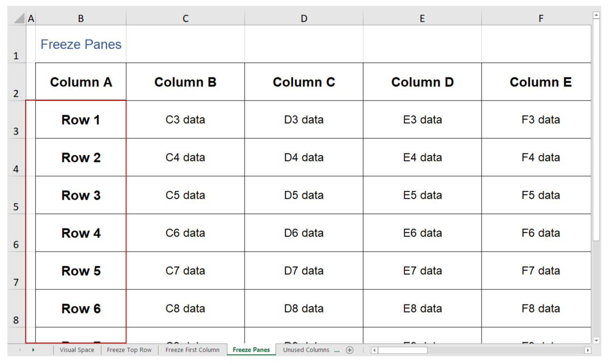Click the New Sheet plus icon

point(350,350)
